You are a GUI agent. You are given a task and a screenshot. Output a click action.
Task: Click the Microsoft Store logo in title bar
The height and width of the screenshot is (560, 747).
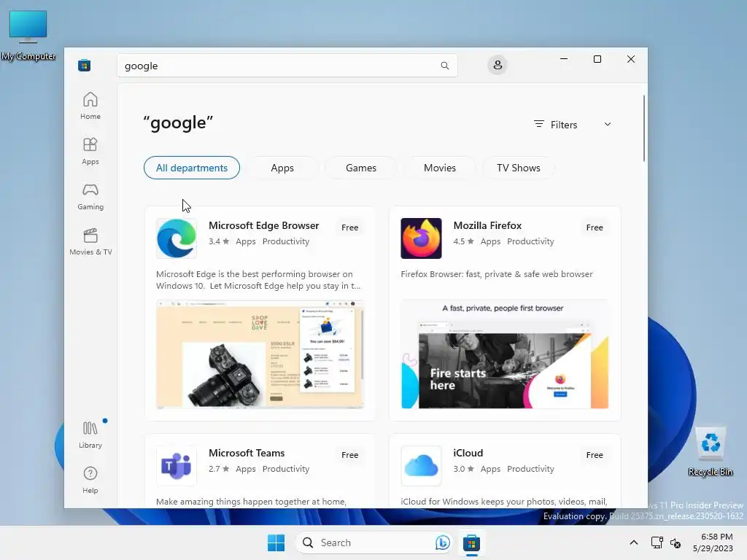[x=85, y=65]
